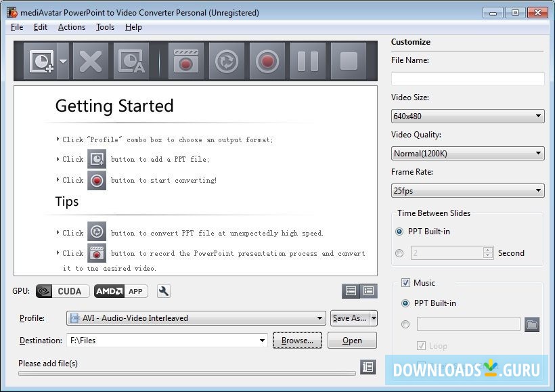The width and height of the screenshot is (555, 392).
Task: Switch to the left list view mode icon
Action: [x=351, y=291]
